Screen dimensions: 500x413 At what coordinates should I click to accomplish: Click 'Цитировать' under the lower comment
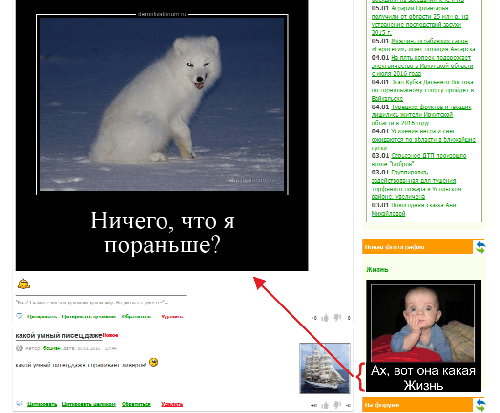point(42,404)
